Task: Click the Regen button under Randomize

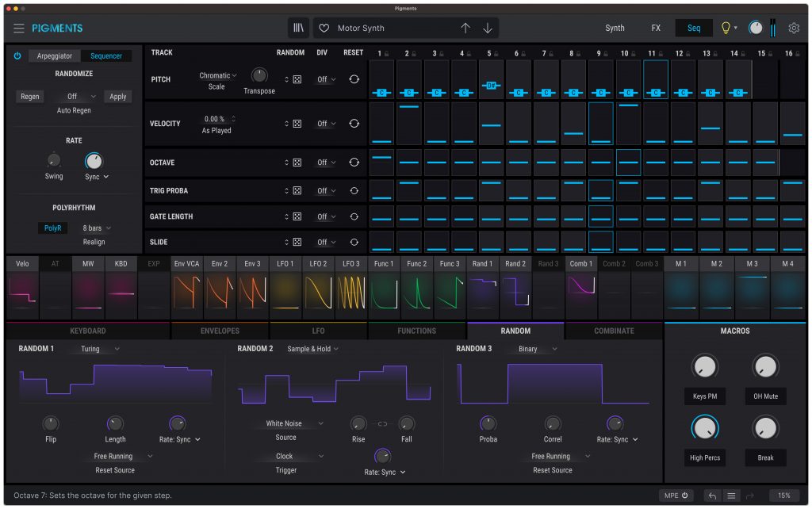Action: tap(29, 96)
